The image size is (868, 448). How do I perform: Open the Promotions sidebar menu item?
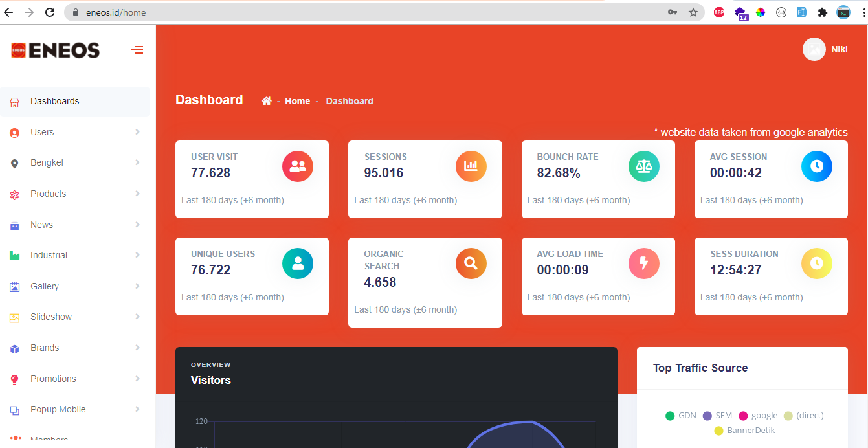coord(53,379)
